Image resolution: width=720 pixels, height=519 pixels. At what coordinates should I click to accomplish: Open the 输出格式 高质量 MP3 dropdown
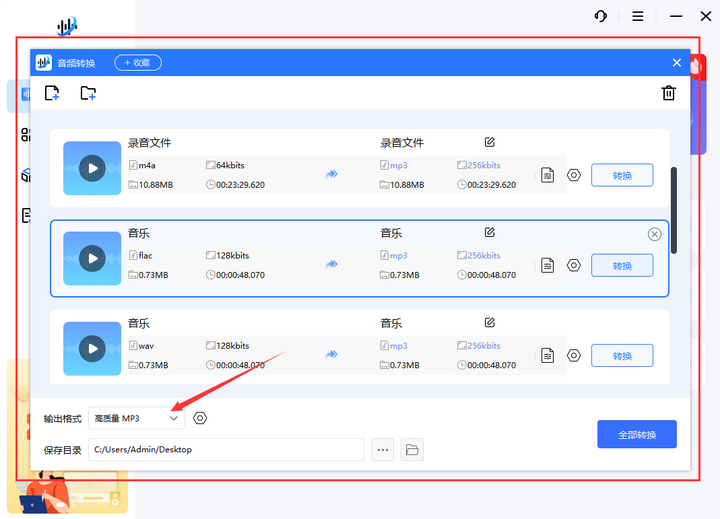(136, 418)
